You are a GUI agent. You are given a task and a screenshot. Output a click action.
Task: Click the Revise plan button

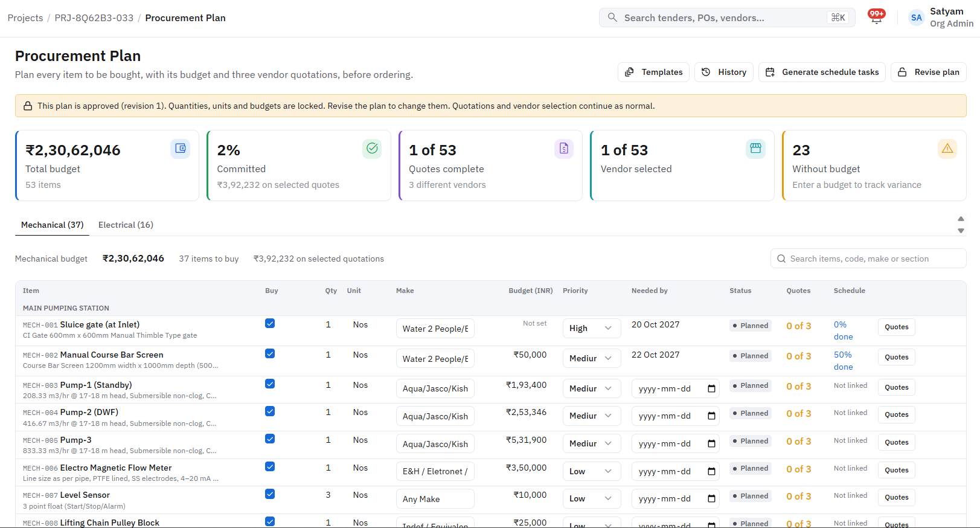click(929, 72)
